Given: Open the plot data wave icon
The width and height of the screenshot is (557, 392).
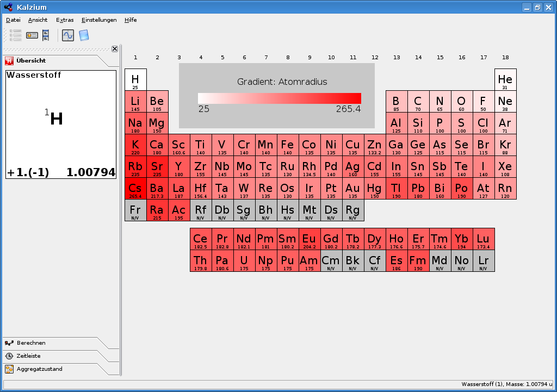Looking at the screenshot, I should [x=68, y=35].
